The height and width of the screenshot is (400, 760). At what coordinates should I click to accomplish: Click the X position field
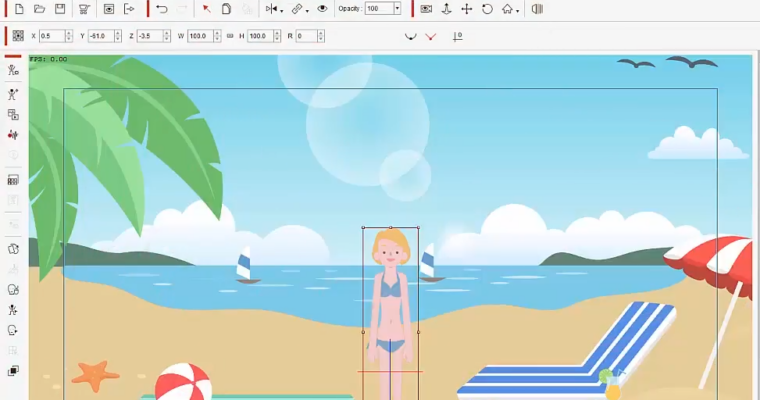[52, 36]
